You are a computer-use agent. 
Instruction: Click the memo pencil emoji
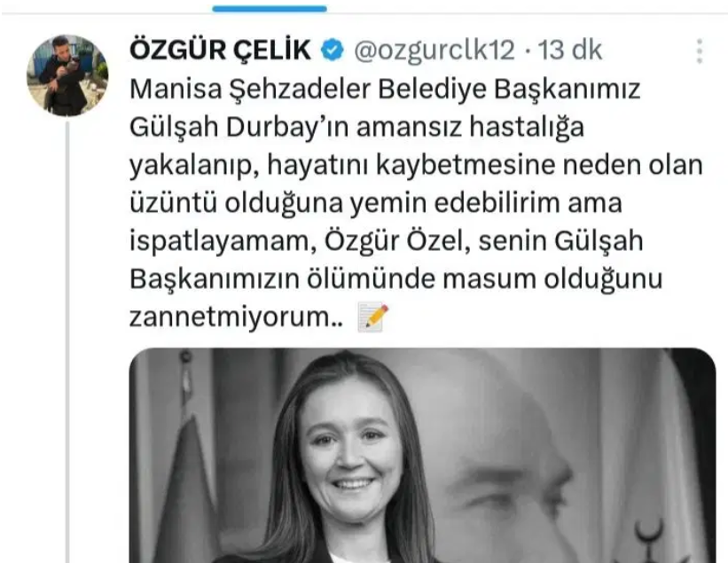(x=372, y=317)
